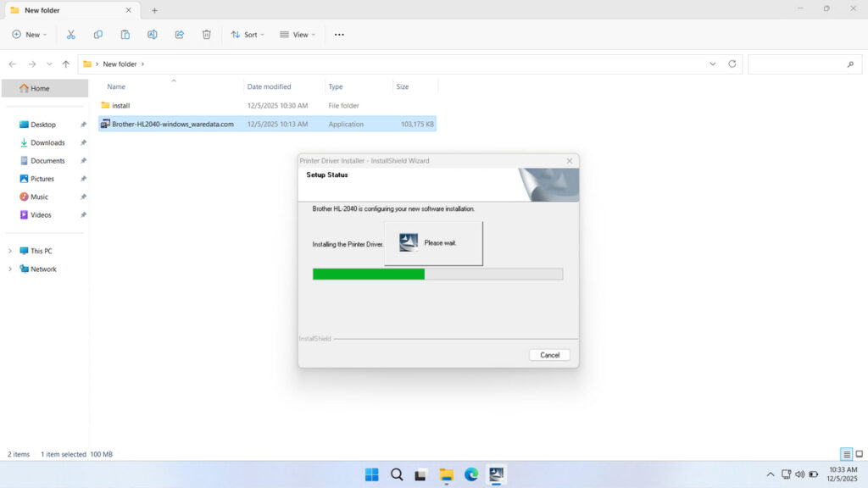Select the Paste icon in the toolbar

click(x=125, y=34)
